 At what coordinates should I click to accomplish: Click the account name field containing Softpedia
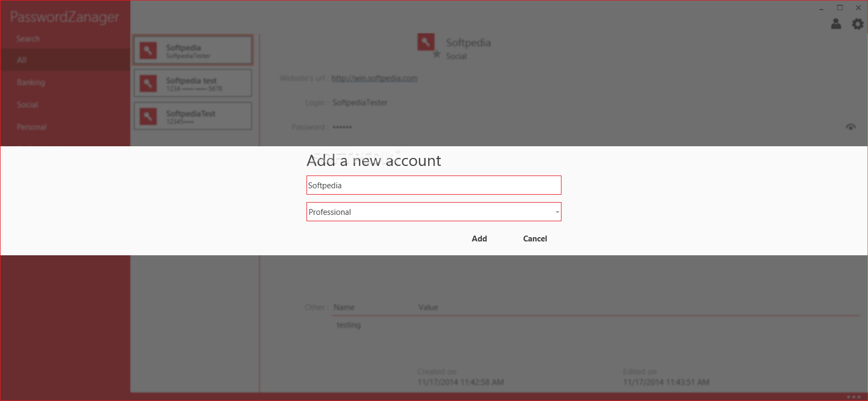pos(433,185)
